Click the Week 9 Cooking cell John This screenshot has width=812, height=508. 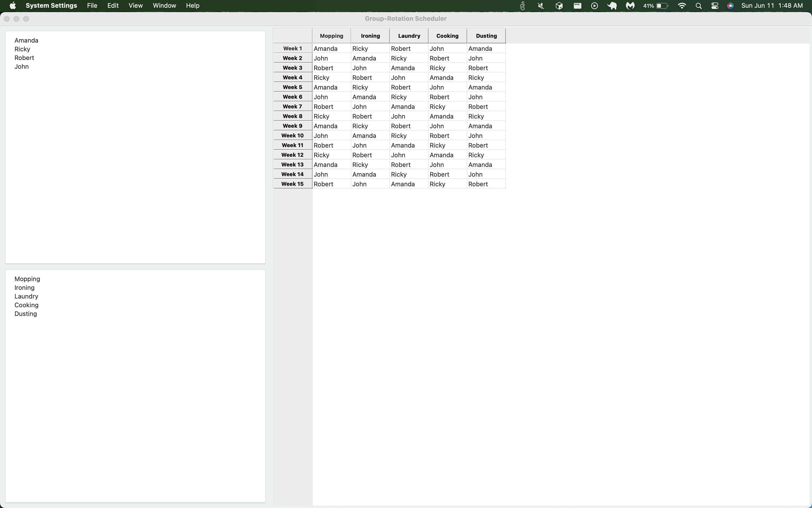pos(447,126)
